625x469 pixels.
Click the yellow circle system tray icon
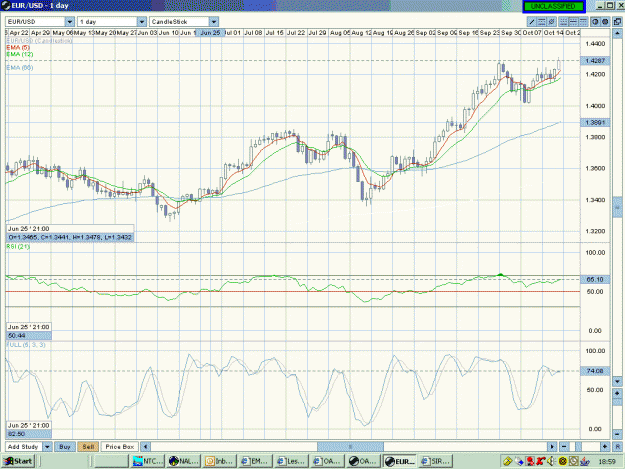click(562, 461)
